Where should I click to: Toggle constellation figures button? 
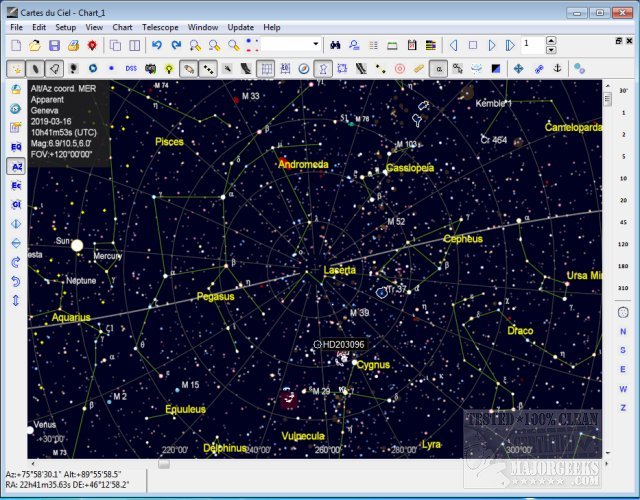(x=323, y=69)
